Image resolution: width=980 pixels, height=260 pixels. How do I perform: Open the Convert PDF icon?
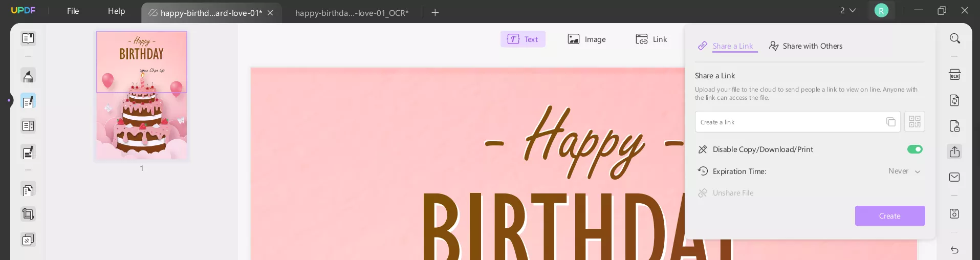pyautogui.click(x=954, y=100)
